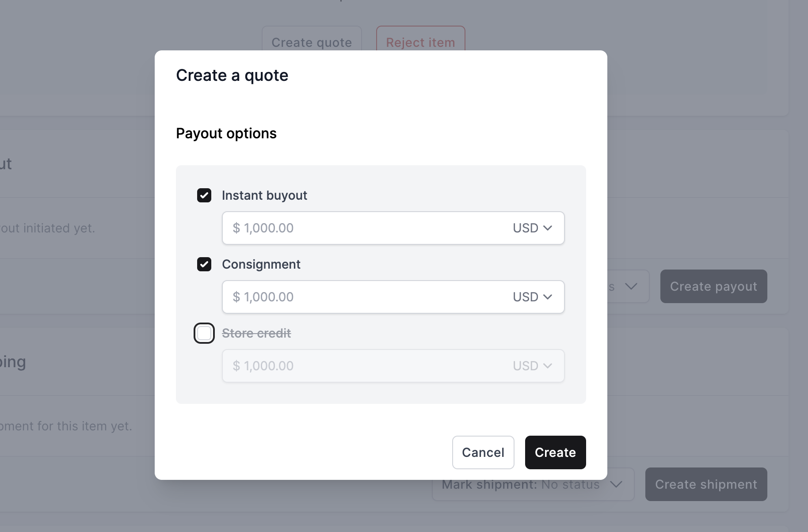Screen dimensions: 808x532
Task: Uncheck the Consignment checkbox
Action: pyautogui.click(x=204, y=264)
